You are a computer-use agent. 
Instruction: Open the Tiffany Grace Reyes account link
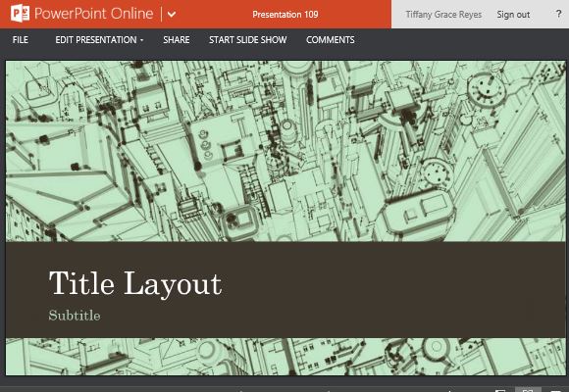(x=443, y=15)
